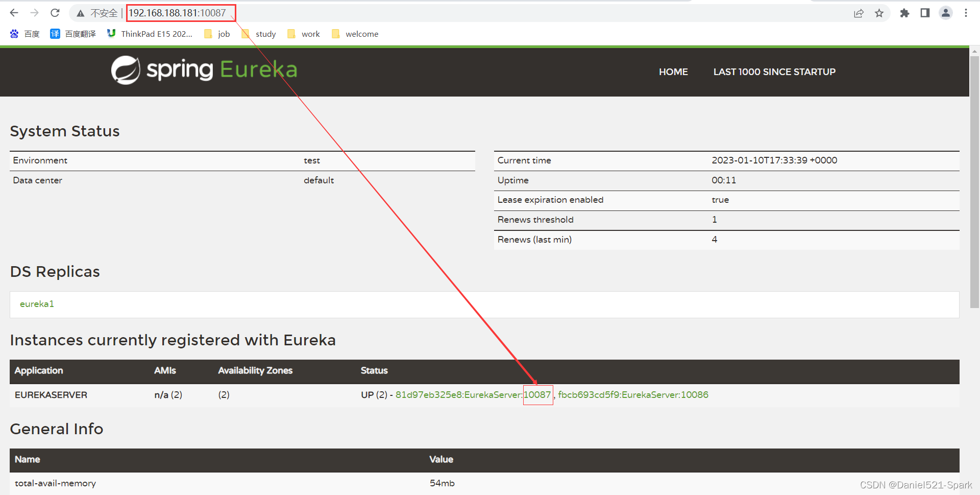Open the fbcb693cd5f9:EurekaServer:10086 instance link

[633, 395]
